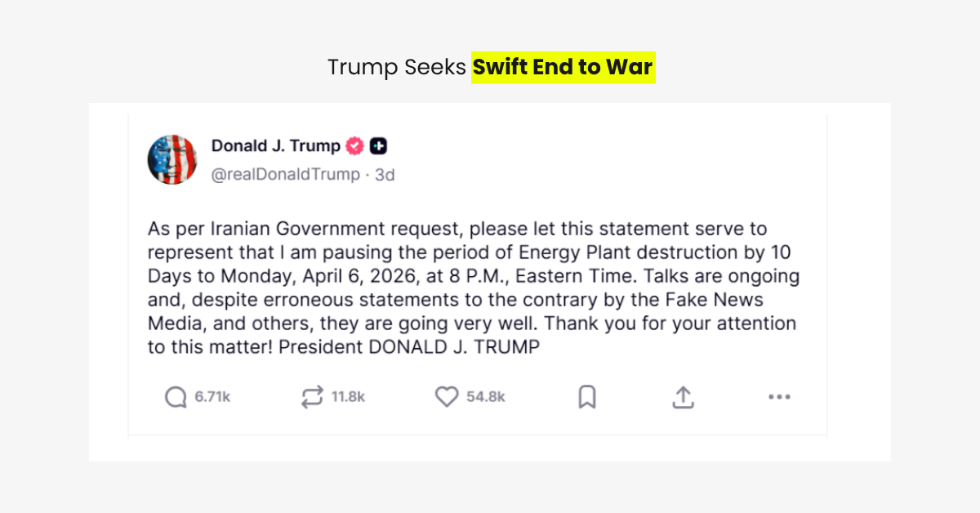This screenshot has height=513, width=980.
Task: Click the post's first line about Iranian Government
Action: coord(457,229)
